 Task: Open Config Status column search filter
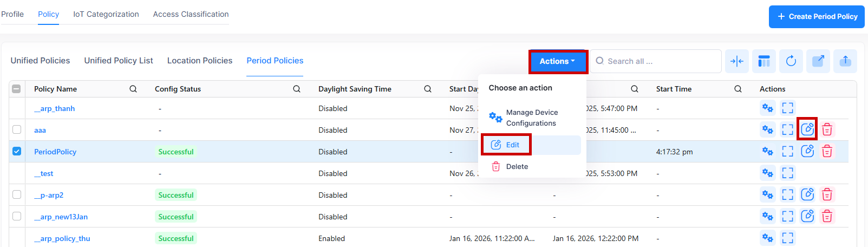click(x=297, y=89)
